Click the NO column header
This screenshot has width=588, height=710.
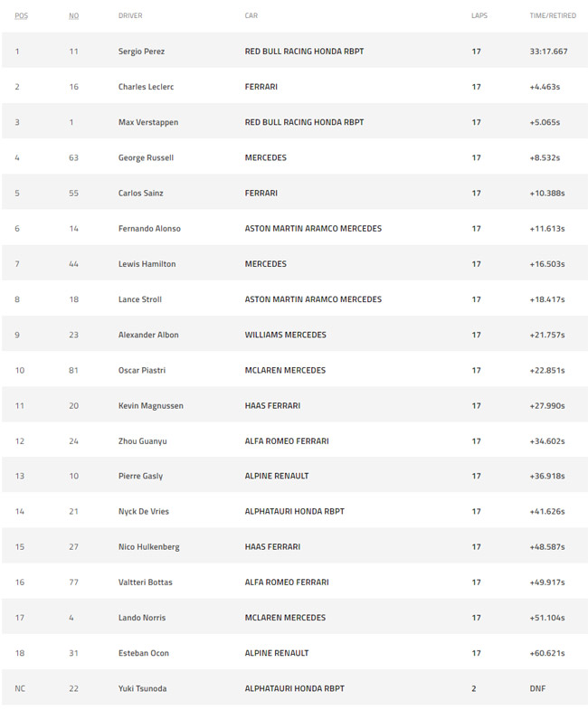pyautogui.click(x=74, y=15)
